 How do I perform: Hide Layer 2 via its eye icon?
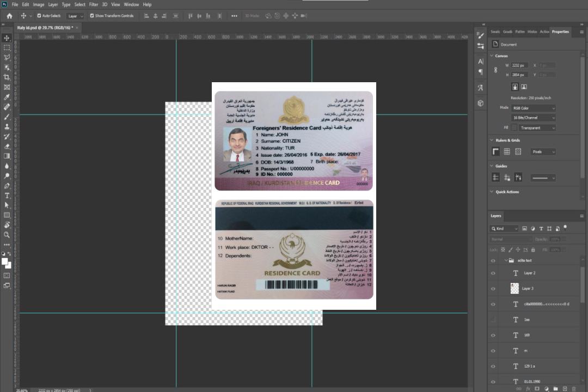pos(493,273)
